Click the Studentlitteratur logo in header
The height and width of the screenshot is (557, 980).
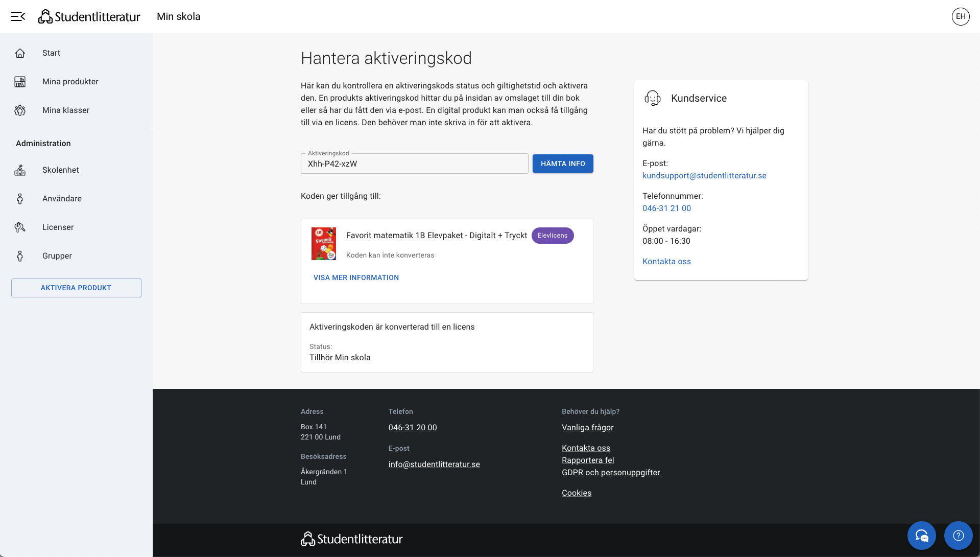click(89, 16)
